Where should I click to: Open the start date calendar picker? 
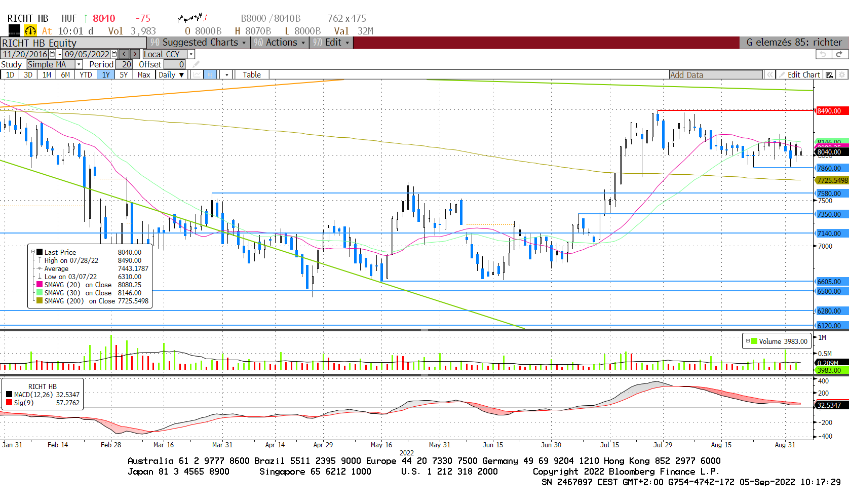pyautogui.click(x=52, y=54)
